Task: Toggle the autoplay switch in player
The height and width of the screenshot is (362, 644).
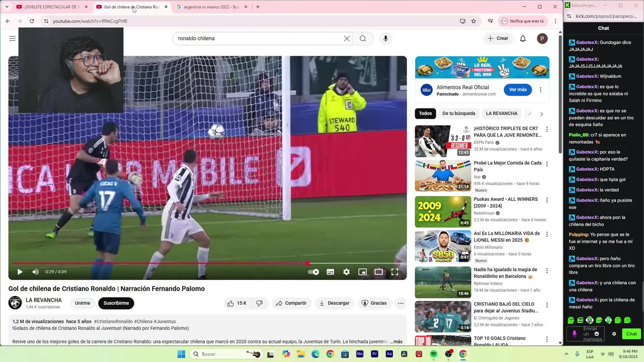Action: [x=313, y=272]
